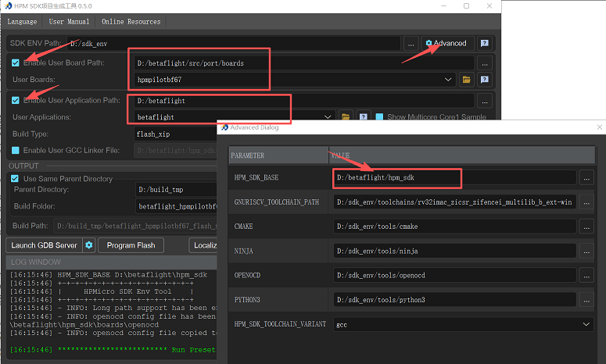
Task: Open folder icon next to User Boards
Action: click(x=467, y=80)
